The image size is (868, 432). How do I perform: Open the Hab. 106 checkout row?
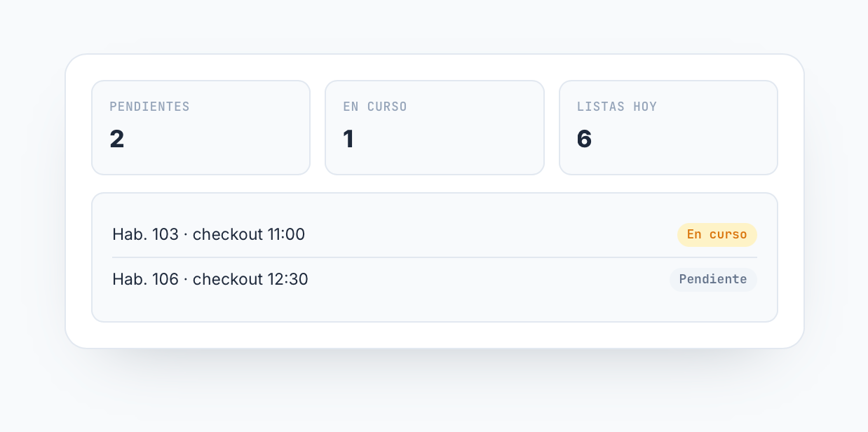[435, 279]
